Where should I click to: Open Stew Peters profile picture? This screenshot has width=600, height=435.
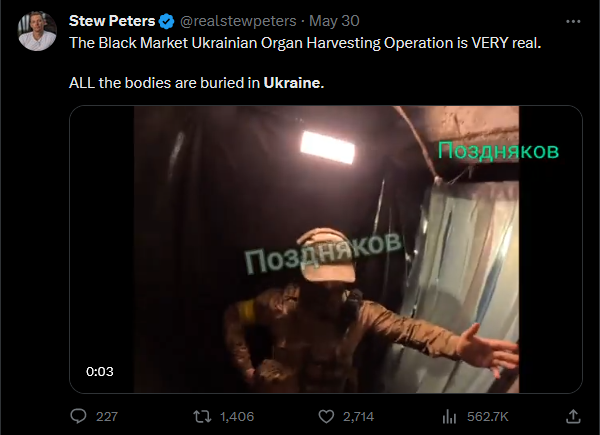click(x=37, y=31)
